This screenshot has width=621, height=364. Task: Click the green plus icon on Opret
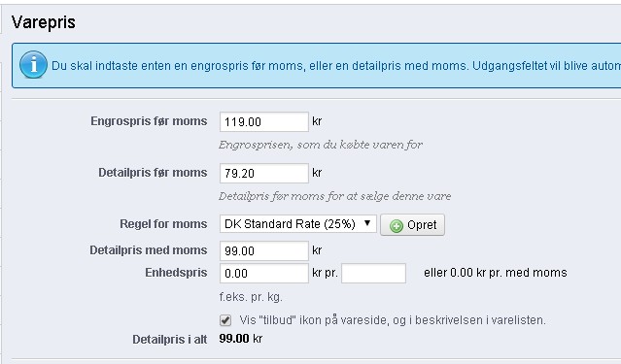click(397, 225)
